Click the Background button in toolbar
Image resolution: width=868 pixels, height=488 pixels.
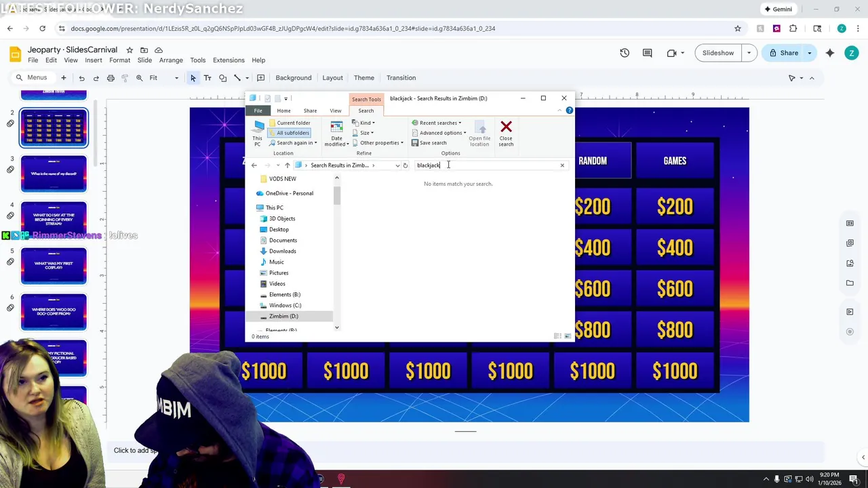(294, 78)
